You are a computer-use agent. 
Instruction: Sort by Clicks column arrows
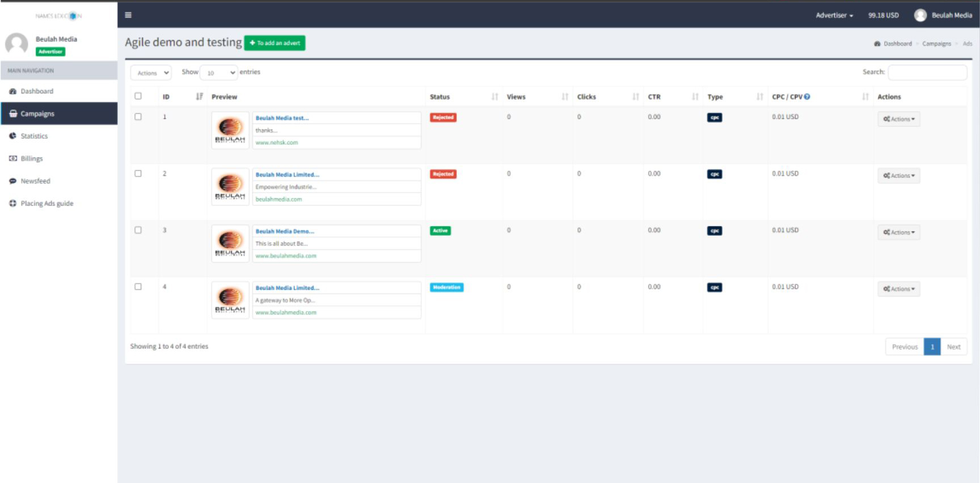coord(635,97)
